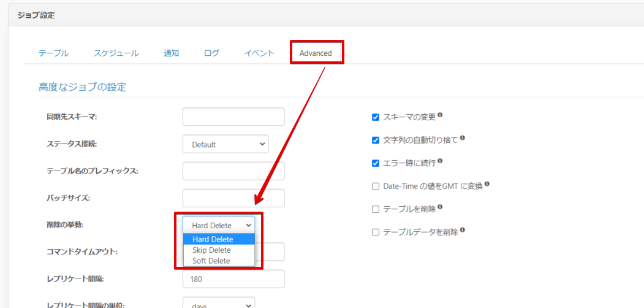Click the バッチサイズ label
Viewport: 644px width, 308px height.
[68, 198]
